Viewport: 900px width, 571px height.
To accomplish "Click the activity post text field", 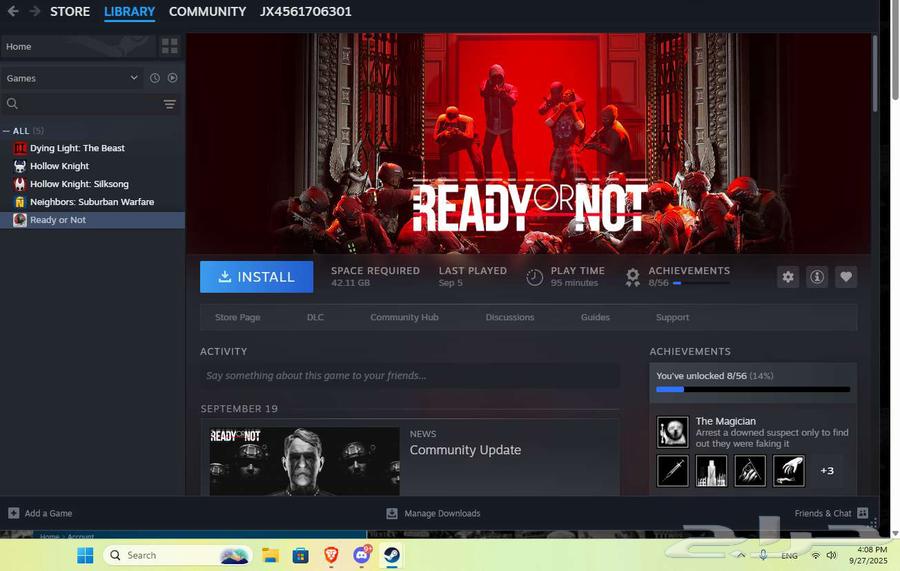I will click(x=410, y=375).
